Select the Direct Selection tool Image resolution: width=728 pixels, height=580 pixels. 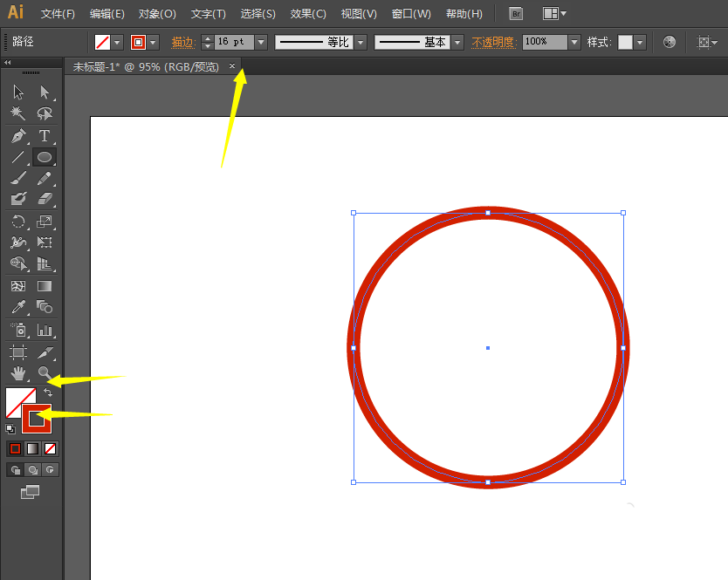click(x=45, y=92)
